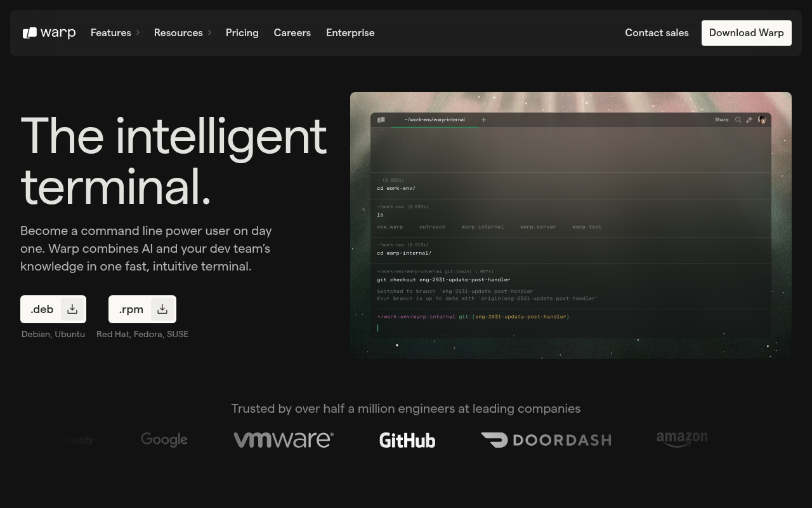The width and height of the screenshot is (812, 508).
Task: Open a new terminal tab with the plus
Action: click(483, 119)
